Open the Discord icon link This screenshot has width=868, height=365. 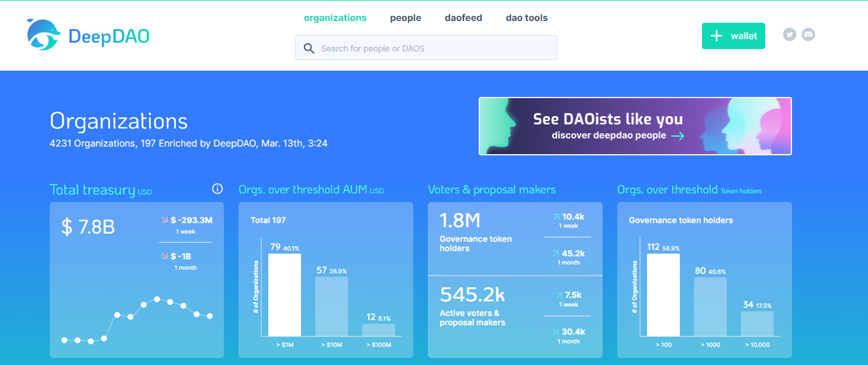click(x=808, y=34)
